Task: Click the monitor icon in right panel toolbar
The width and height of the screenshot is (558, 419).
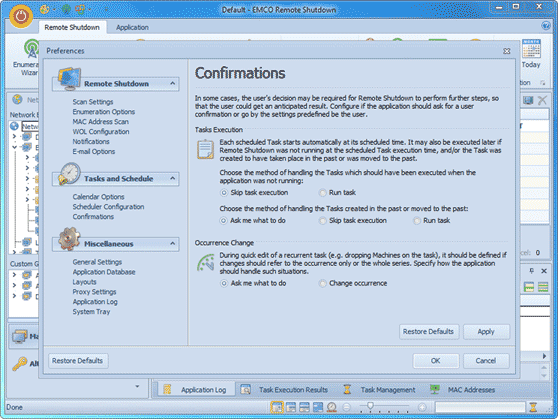Action: tap(528, 100)
